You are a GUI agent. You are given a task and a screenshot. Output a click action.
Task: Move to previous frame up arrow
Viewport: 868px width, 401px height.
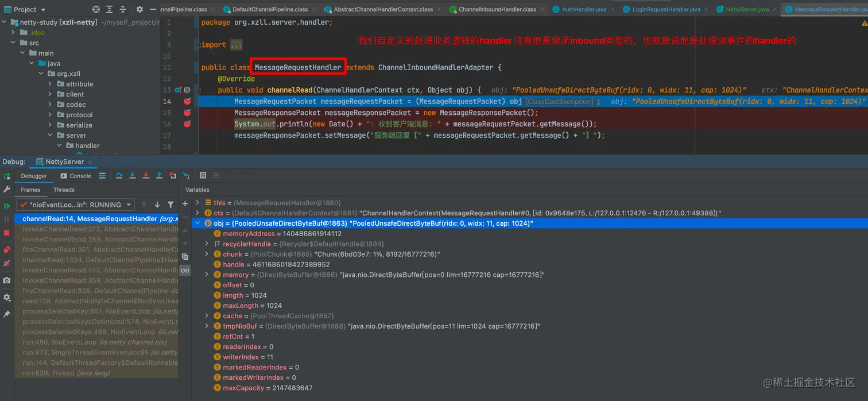point(144,205)
